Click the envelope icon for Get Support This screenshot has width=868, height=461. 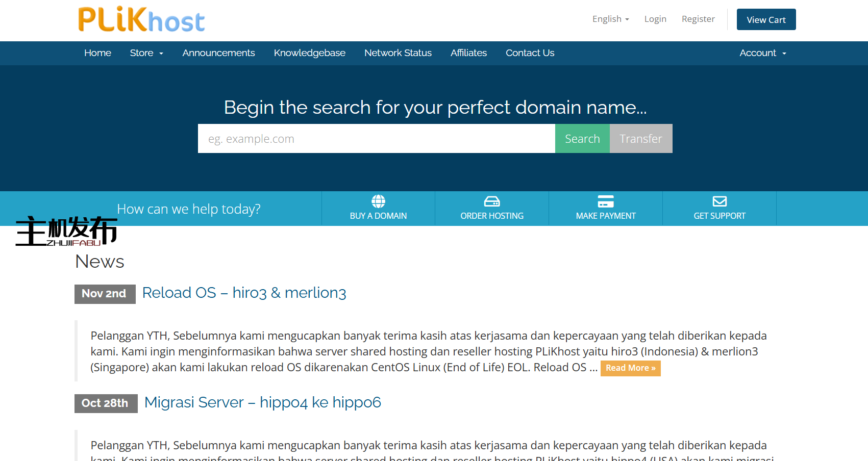pos(720,201)
